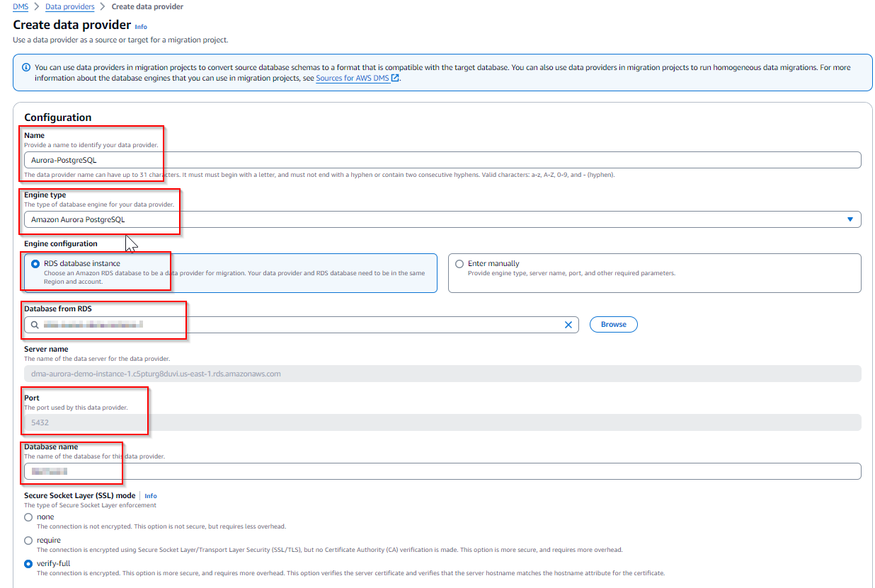Screen dimensions: 875x588
Task: Select SSL mode verify-full
Action: click(28, 564)
